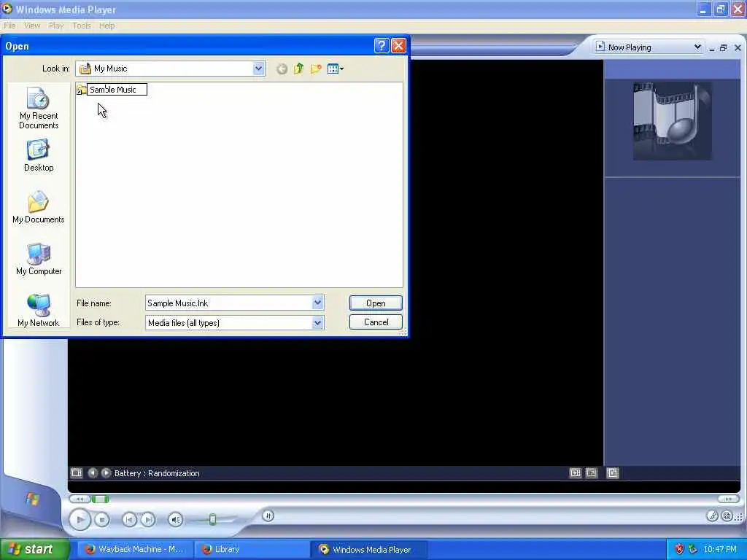
Task: Restore the Now Playing pane window button
Action: pyautogui.click(x=723, y=47)
